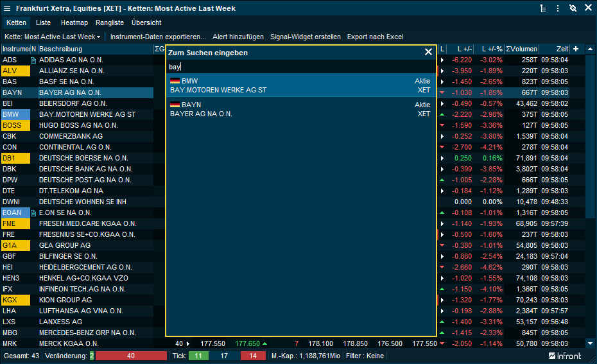
Task: Click the news document icon beside ADS
Action: click(x=33, y=60)
